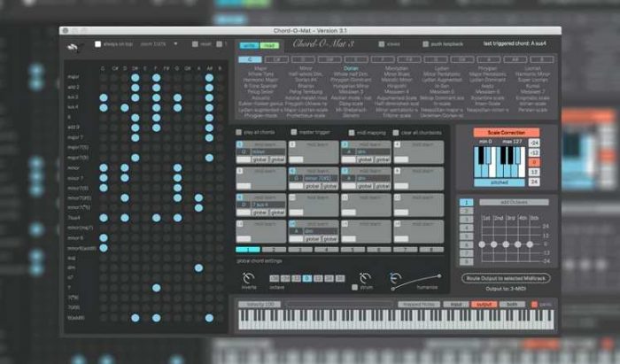Toggle the master trigger checkbox
The width and height of the screenshot is (620, 364).
point(292,132)
